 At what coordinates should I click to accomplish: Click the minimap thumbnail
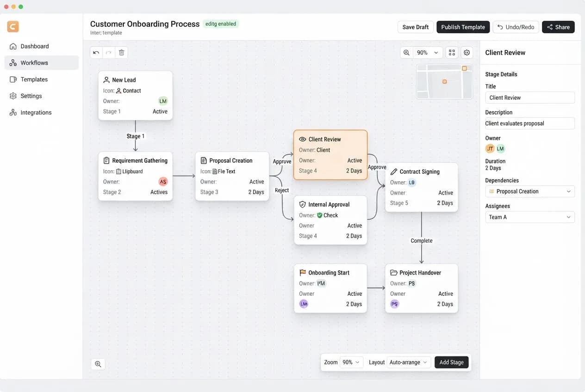click(445, 81)
